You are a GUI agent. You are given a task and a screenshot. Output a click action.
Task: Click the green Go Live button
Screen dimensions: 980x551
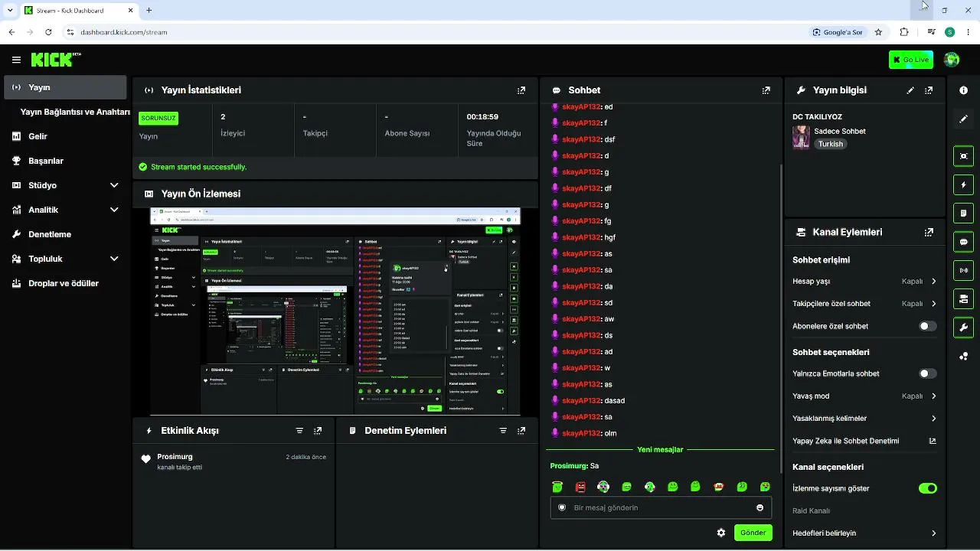pos(910,60)
